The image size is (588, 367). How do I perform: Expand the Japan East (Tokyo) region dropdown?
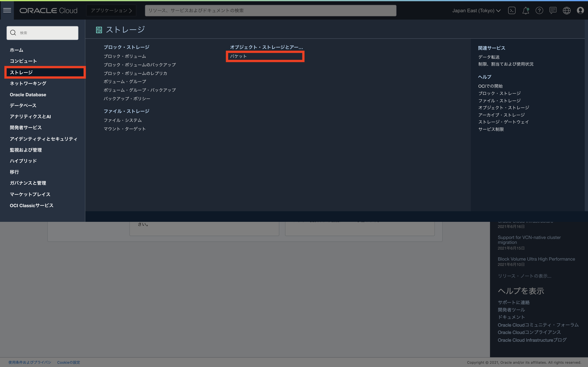pos(476,10)
